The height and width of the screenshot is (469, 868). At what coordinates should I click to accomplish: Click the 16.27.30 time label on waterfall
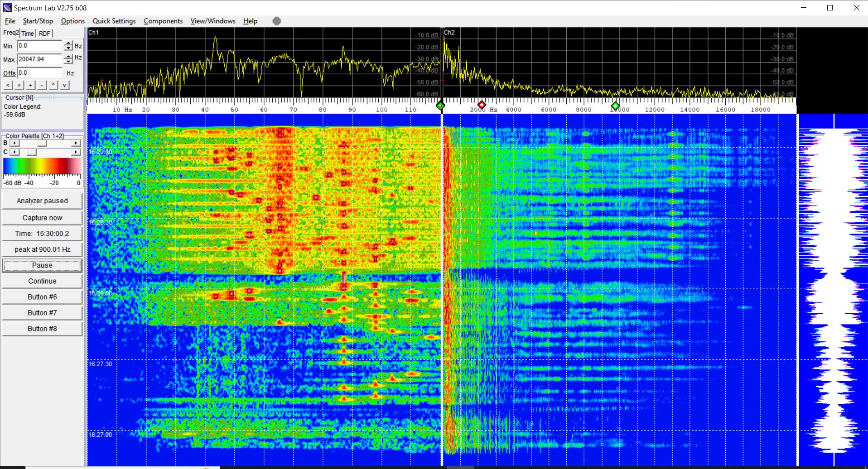[x=100, y=364]
